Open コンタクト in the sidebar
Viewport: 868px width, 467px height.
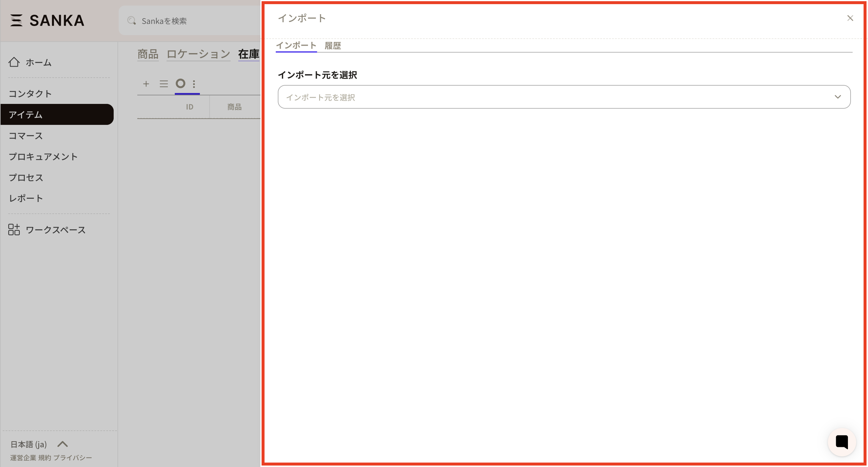pyautogui.click(x=30, y=94)
